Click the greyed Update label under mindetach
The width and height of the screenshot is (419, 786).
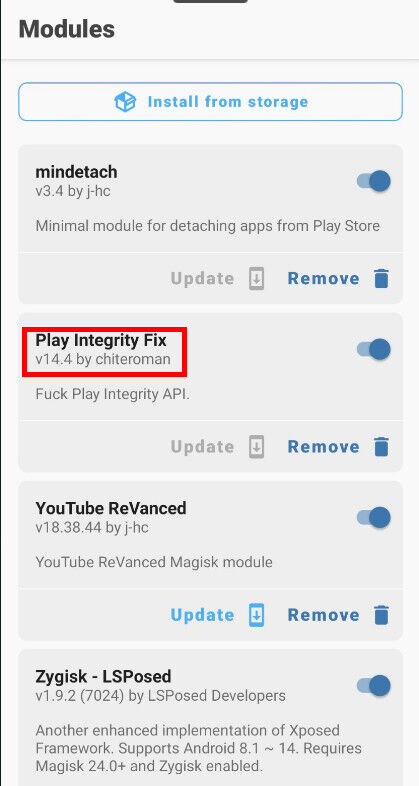pos(202,278)
